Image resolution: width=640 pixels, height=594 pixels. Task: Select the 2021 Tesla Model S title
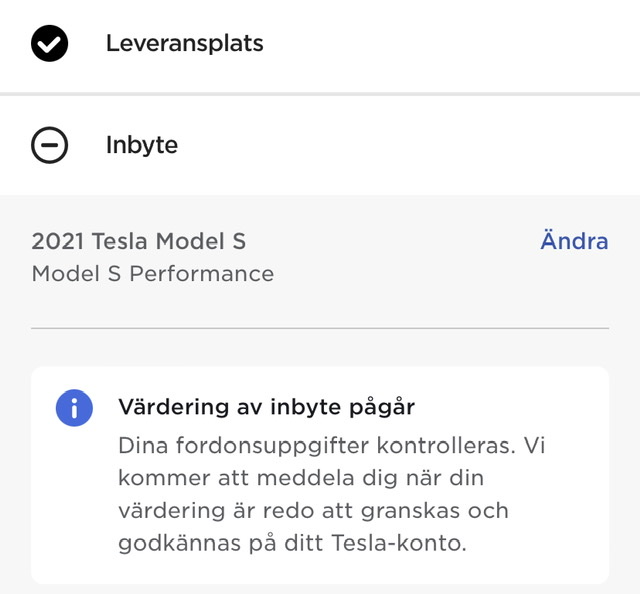coord(139,241)
